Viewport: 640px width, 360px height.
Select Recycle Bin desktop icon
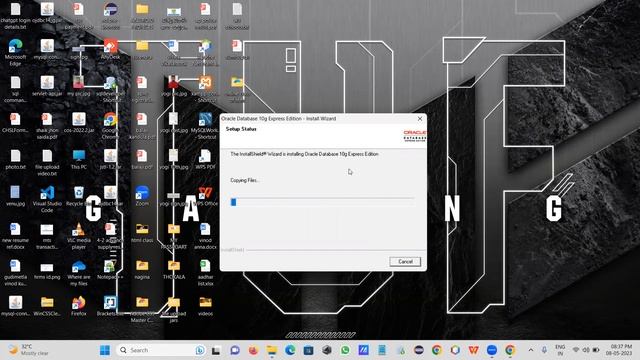[x=79, y=196]
